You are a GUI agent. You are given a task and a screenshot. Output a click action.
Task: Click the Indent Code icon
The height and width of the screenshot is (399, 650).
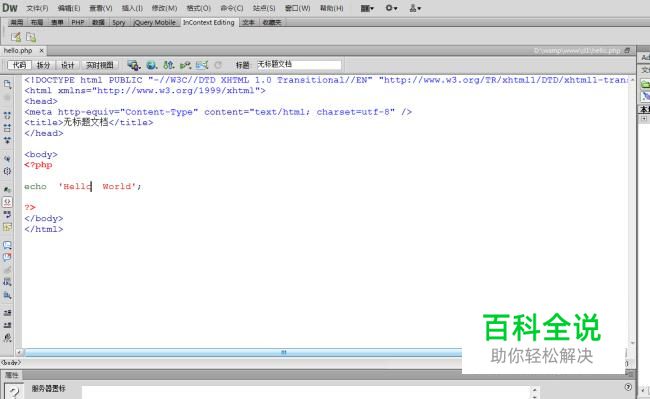coord(7,313)
